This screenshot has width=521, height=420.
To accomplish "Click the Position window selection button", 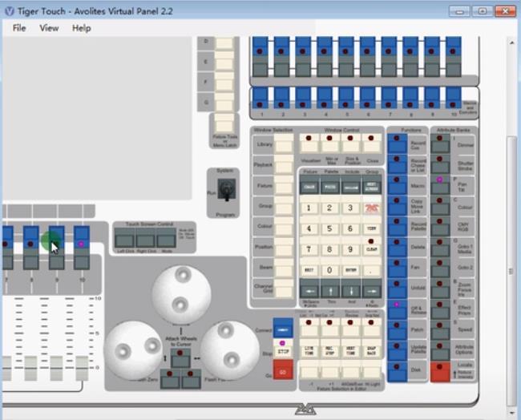I will 284,247.
